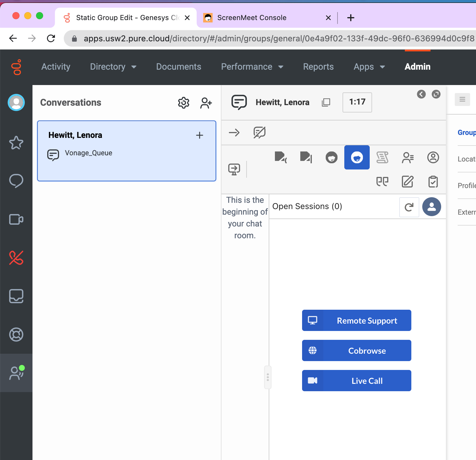Open Favorites star icon in sidebar
The image size is (476, 460).
pyautogui.click(x=16, y=143)
